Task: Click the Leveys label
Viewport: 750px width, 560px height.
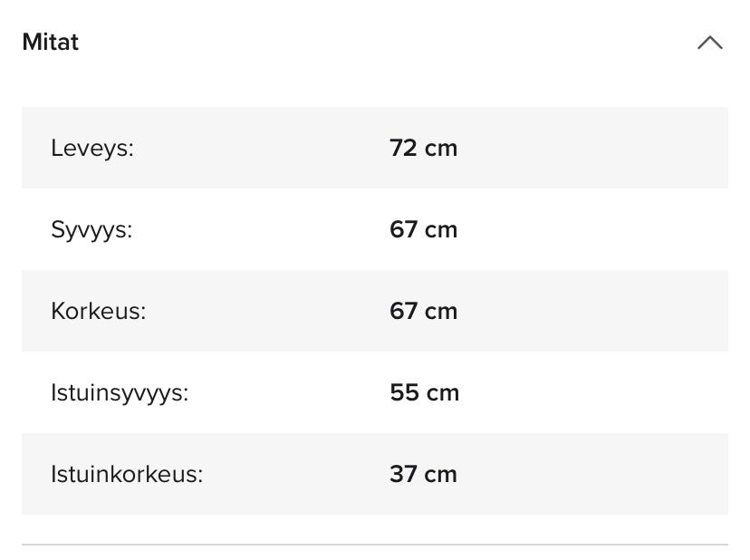Action: click(x=92, y=148)
